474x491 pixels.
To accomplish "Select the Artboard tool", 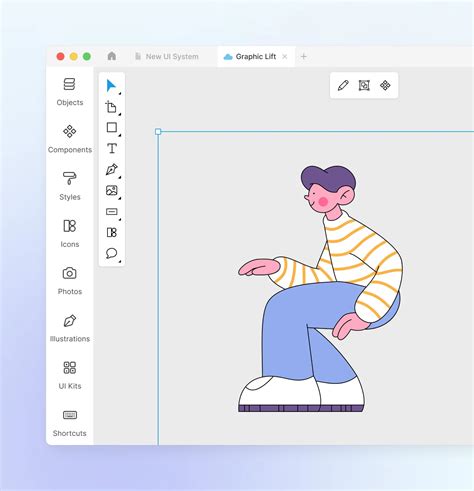I will coord(111,107).
